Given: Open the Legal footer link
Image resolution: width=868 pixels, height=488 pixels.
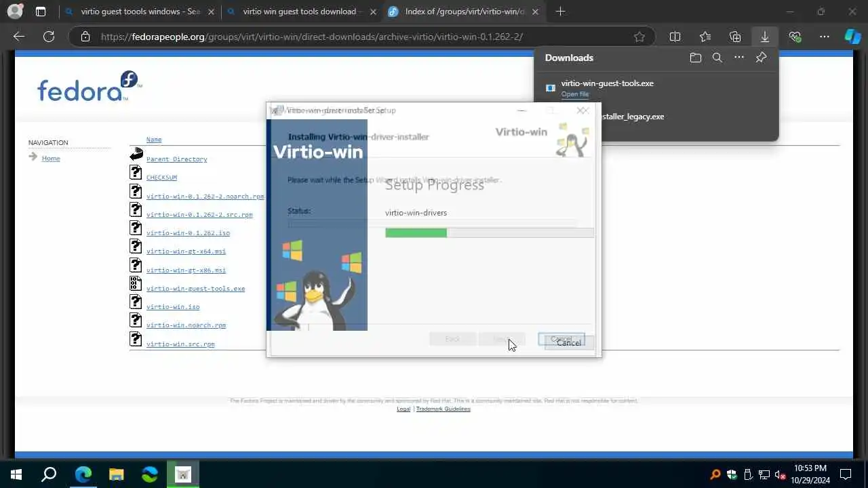Looking at the screenshot, I should (403, 409).
